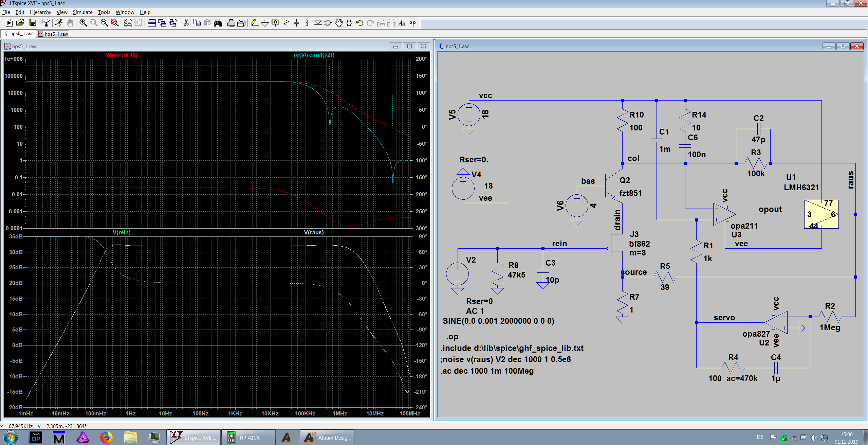Select the capacitor component tool
Image resolution: width=868 pixels, height=445 pixels.
[x=296, y=23]
